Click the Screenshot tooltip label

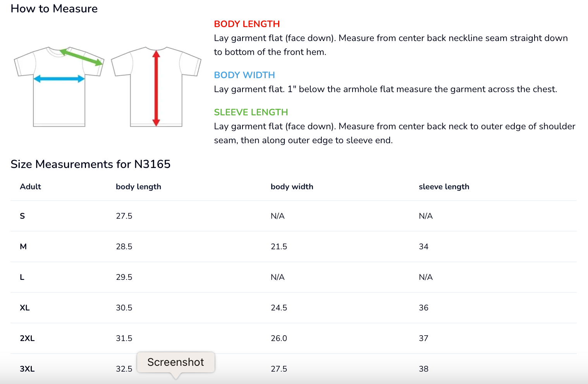(175, 362)
